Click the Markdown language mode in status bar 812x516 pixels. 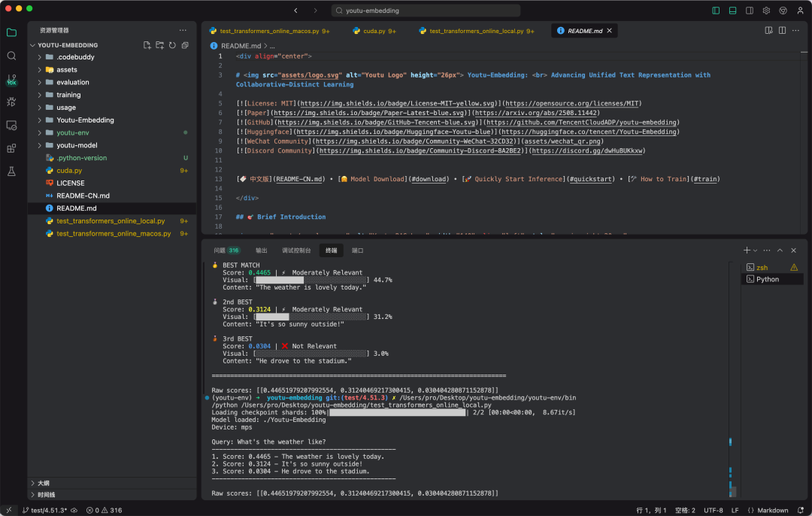[772, 510]
